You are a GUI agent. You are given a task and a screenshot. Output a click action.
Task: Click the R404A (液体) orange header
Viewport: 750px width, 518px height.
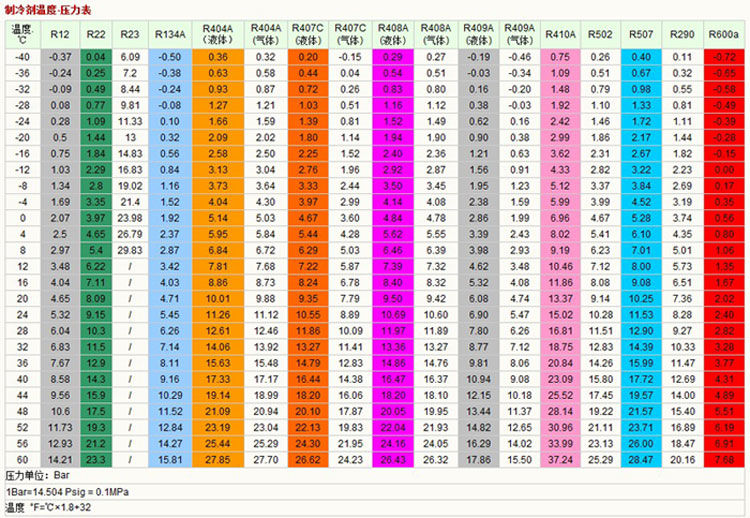[x=218, y=35]
